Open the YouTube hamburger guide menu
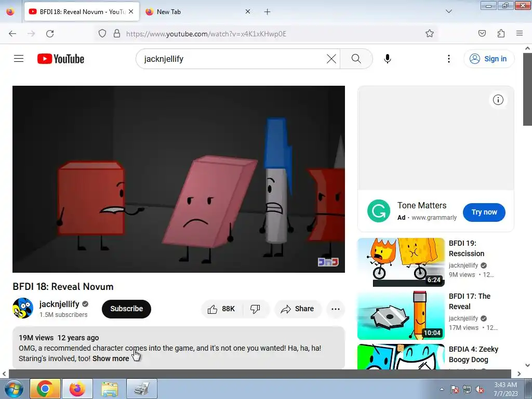 (19, 59)
